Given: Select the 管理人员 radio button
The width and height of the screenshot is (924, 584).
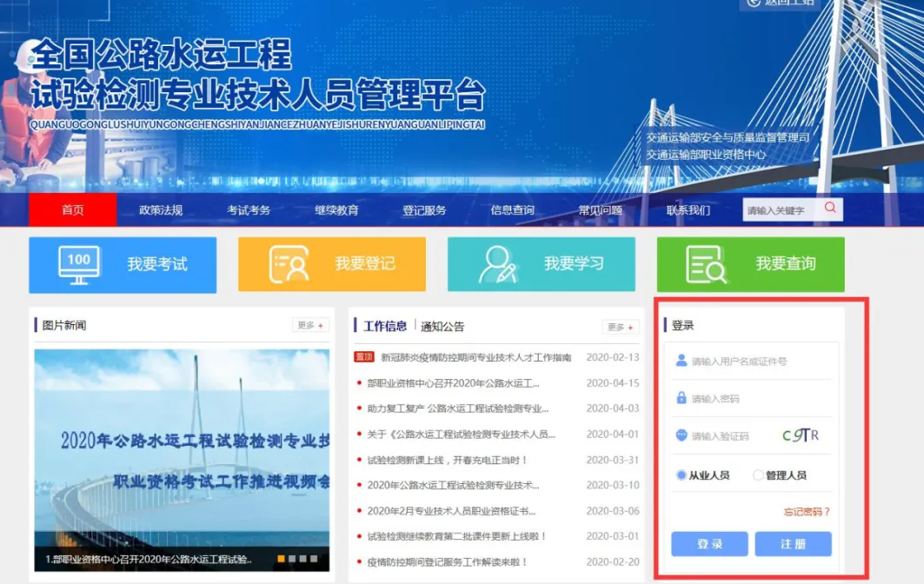Looking at the screenshot, I should click(758, 475).
